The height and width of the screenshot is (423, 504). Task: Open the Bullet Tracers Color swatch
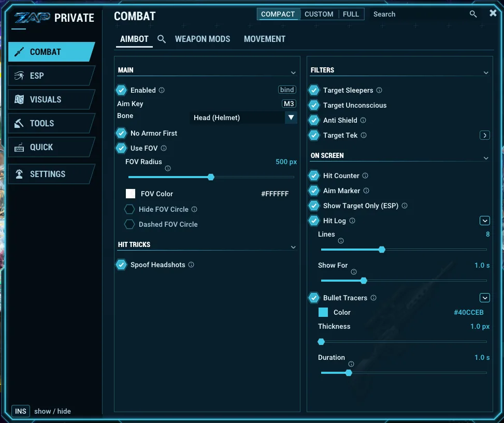click(323, 312)
